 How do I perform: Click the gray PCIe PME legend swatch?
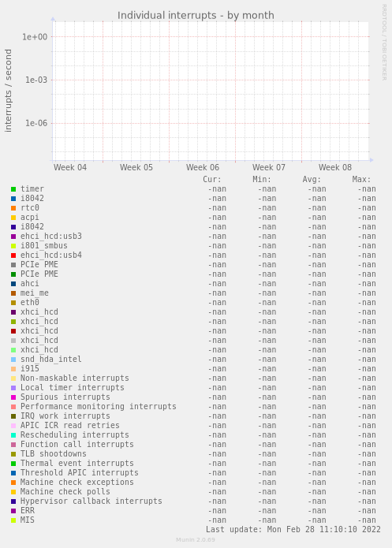click(13, 265)
